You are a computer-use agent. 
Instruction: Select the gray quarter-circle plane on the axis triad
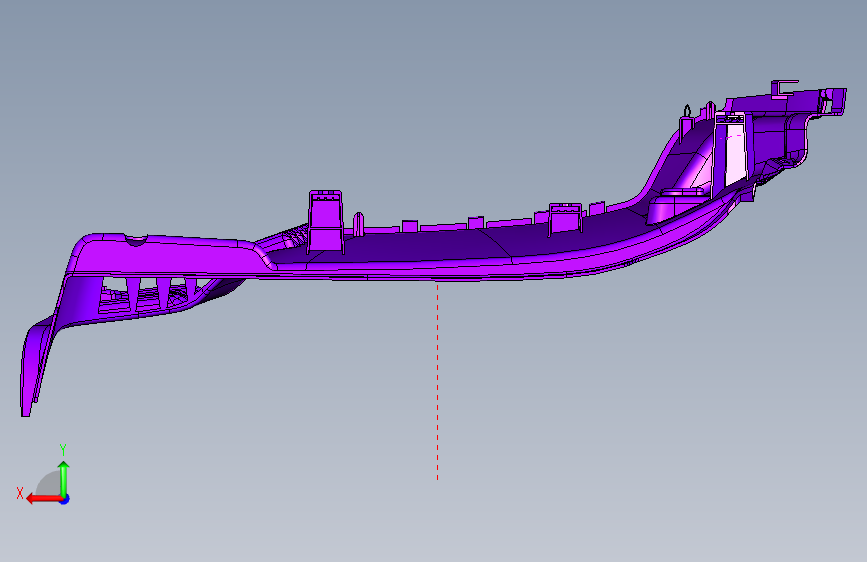click(x=48, y=483)
